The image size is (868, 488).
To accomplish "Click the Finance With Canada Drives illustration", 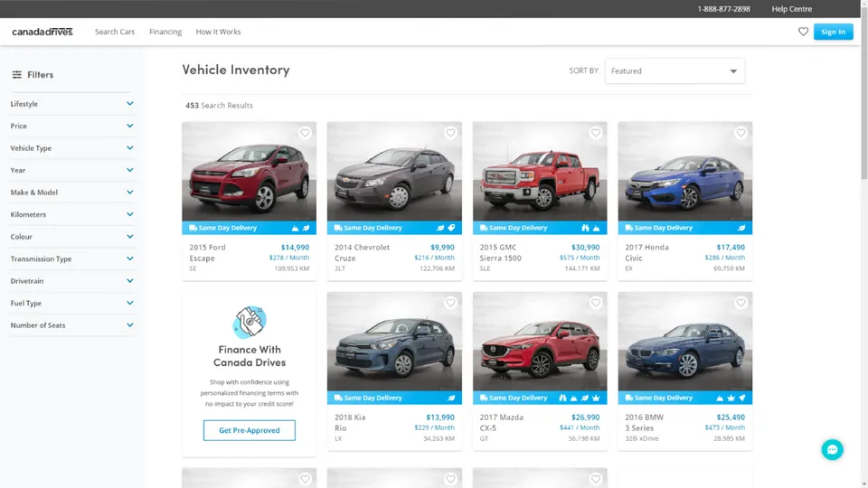I will click(250, 322).
